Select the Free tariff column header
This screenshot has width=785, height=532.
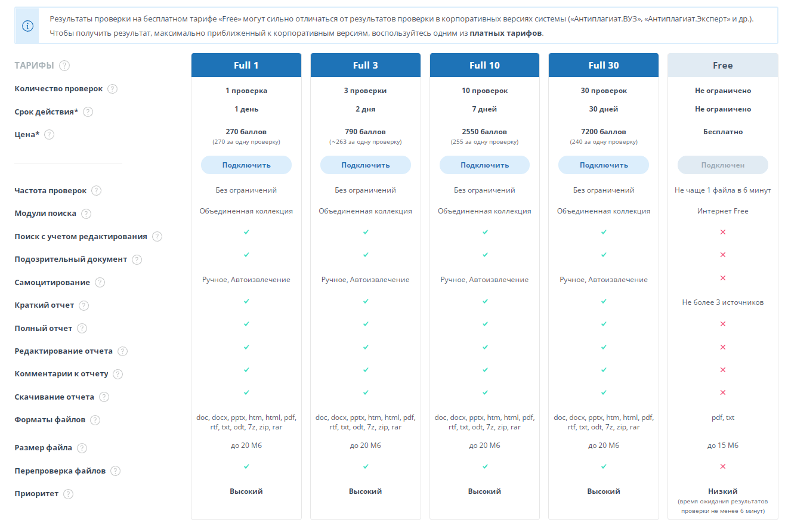pyautogui.click(x=722, y=66)
